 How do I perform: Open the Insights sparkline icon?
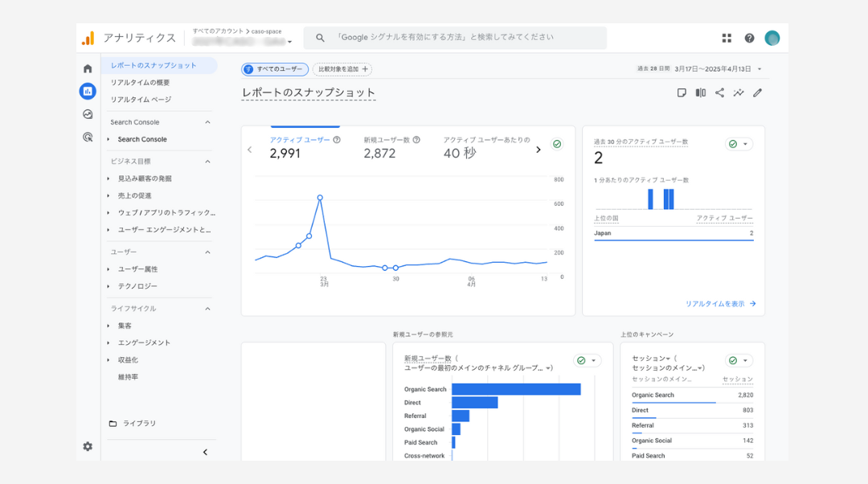pyautogui.click(x=739, y=92)
